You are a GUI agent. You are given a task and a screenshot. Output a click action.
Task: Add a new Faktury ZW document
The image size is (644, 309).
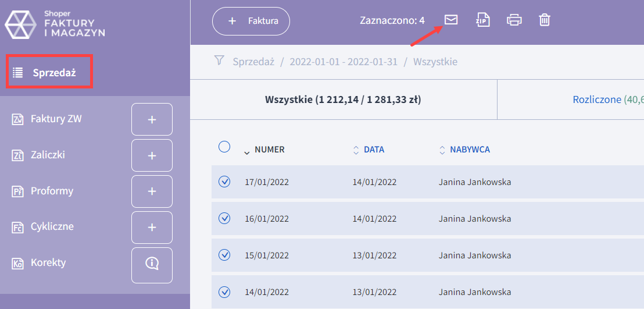coord(152,119)
